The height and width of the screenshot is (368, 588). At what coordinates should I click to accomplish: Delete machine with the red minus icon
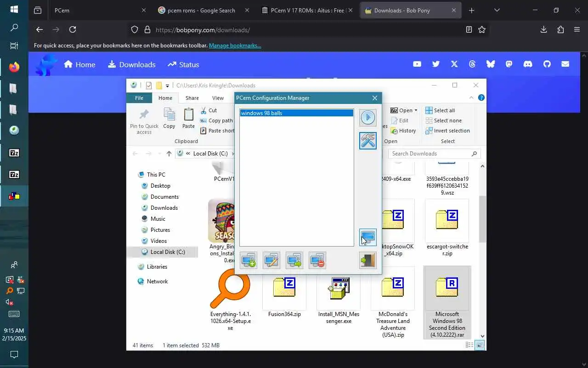317,260
